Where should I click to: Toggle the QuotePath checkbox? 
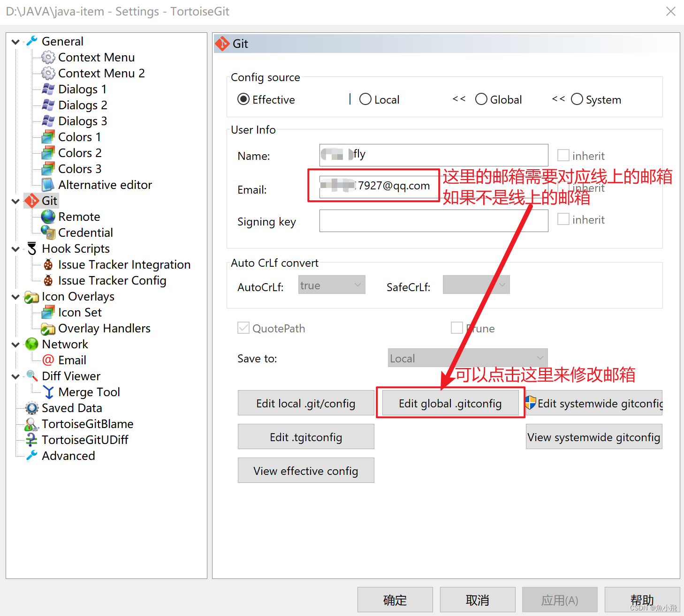pyautogui.click(x=243, y=328)
